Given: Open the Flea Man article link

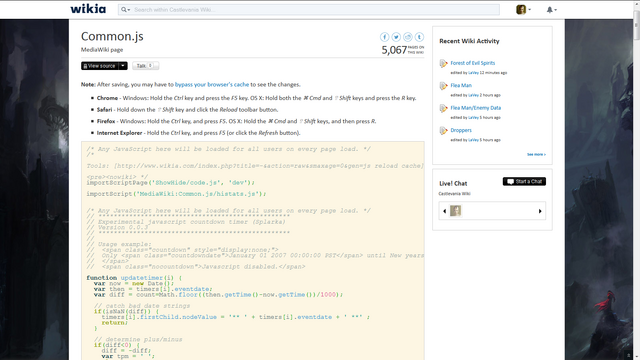Looking at the screenshot, I should click(461, 85).
